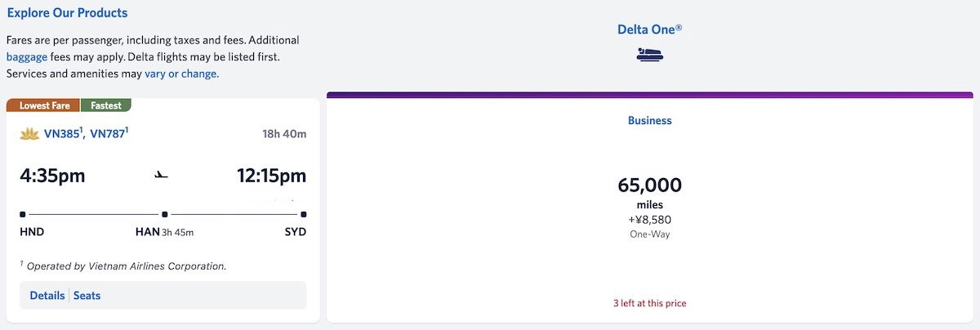Click the Vietnam Airlines lotus logo
Image resolution: width=980 pixels, height=330 pixels.
tap(29, 133)
